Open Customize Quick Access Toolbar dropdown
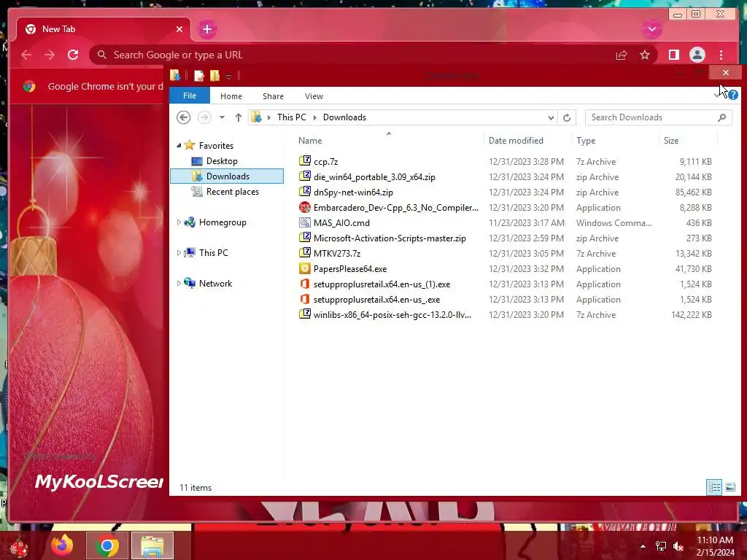The height and width of the screenshot is (560, 747). [x=228, y=76]
